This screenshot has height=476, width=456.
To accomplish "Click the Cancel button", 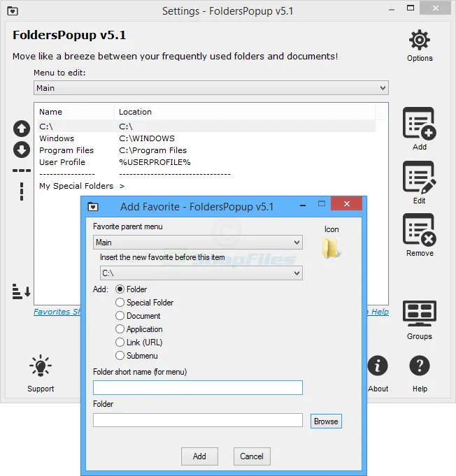I will point(252,456).
